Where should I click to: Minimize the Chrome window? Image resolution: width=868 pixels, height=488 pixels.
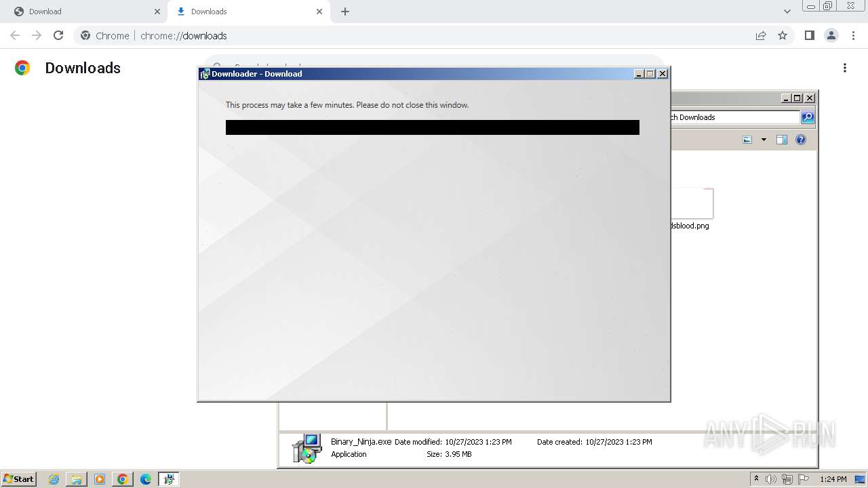[x=811, y=6]
